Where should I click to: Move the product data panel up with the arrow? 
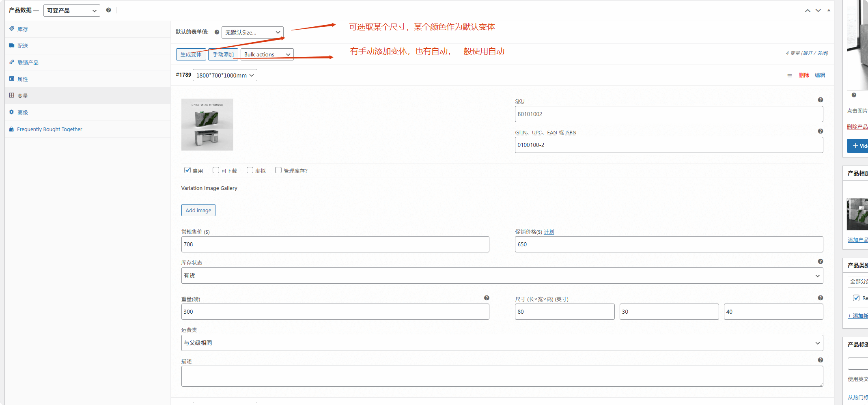[807, 11]
